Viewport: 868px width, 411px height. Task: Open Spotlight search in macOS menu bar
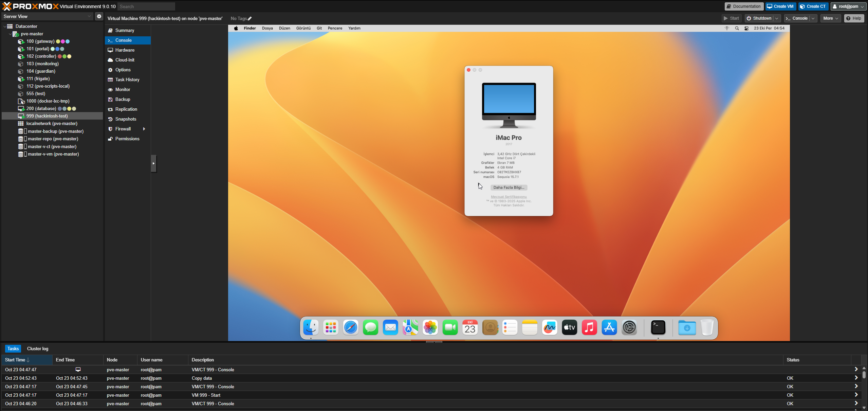click(x=737, y=28)
